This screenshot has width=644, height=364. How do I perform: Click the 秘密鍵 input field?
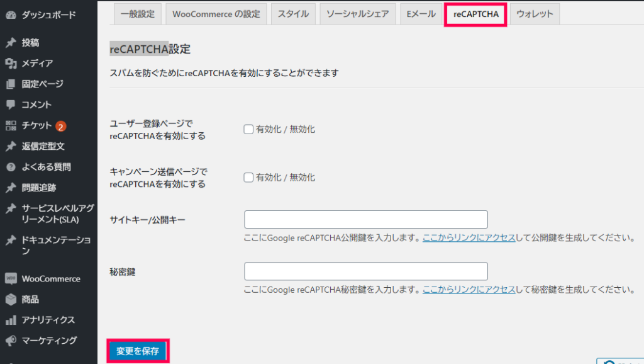coord(366,271)
